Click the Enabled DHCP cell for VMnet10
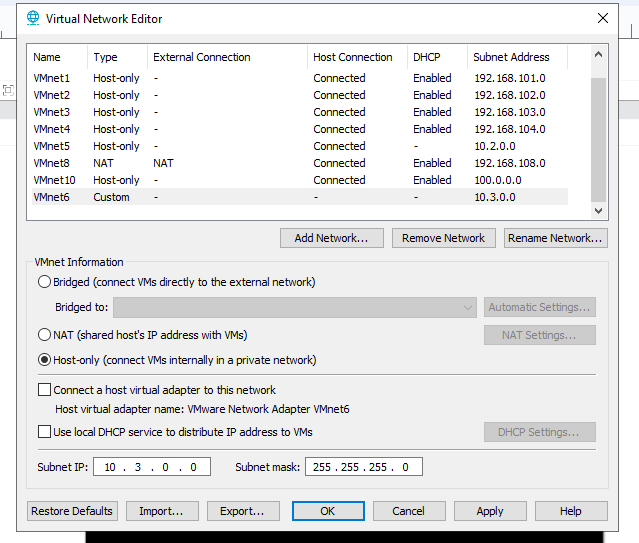The image size is (639, 543). pyautogui.click(x=432, y=180)
